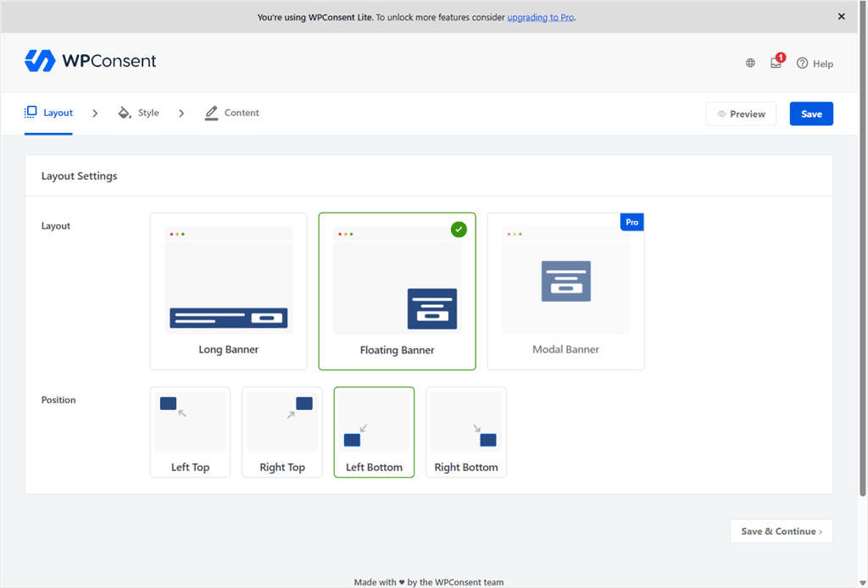Click the Made with love footer text
The width and height of the screenshot is (868, 588).
click(428, 582)
